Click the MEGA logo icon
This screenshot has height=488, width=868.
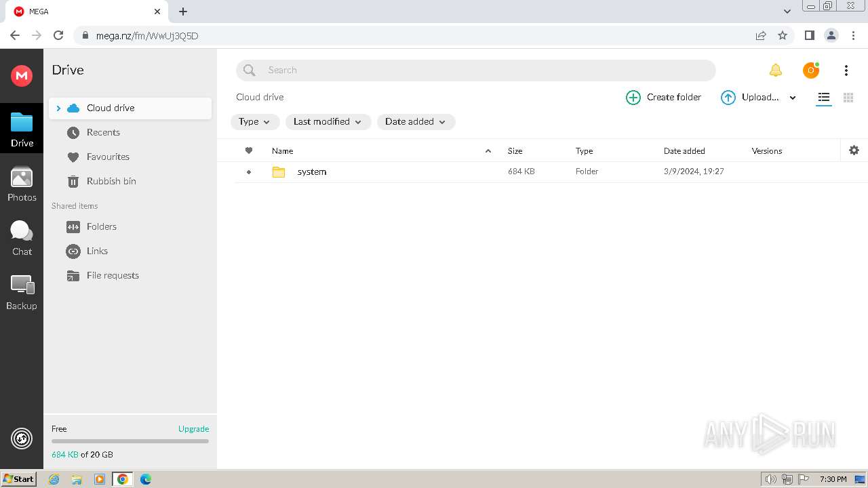22,75
